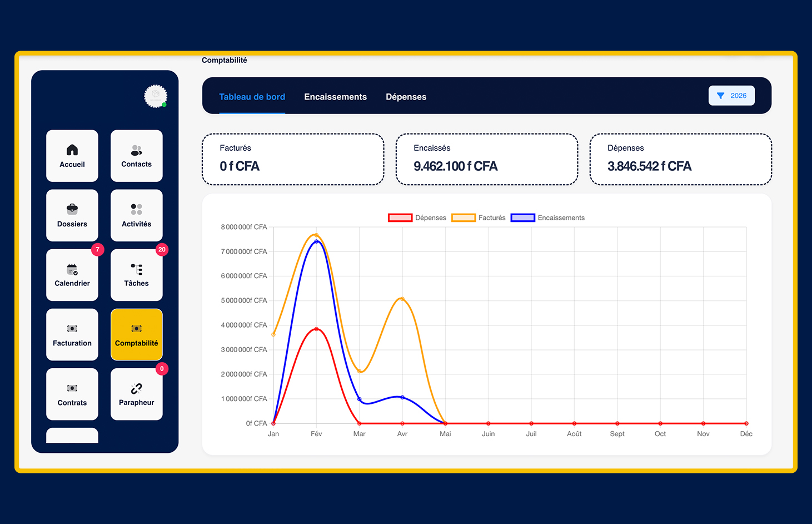
Task: Open the Parapheur link icon
Action: (136, 388)
